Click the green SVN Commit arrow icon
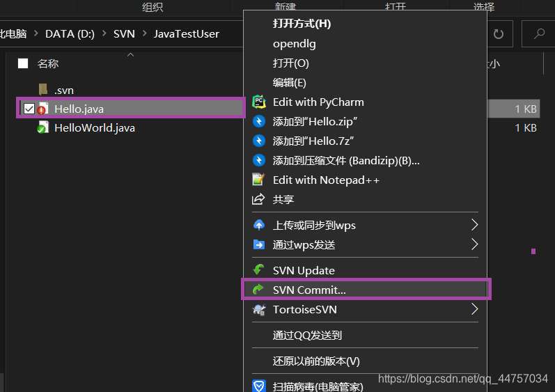Viewport: 555px width, 392px height. coord(258,290)
